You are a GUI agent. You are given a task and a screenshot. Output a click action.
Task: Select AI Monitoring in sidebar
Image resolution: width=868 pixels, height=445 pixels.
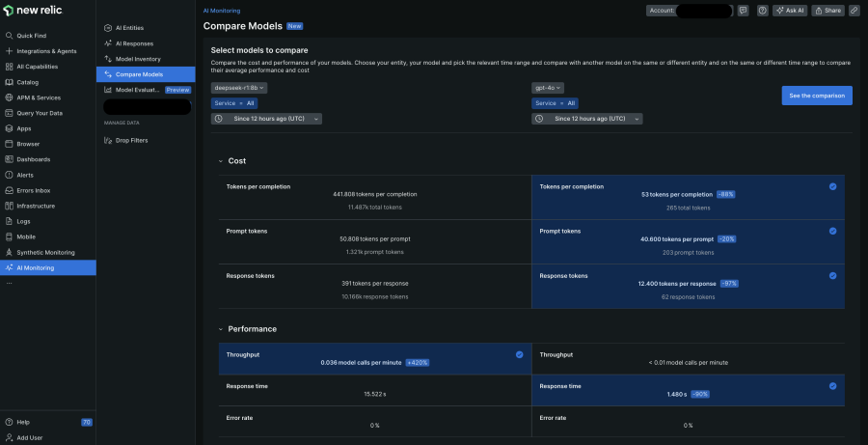coord(47,267)
